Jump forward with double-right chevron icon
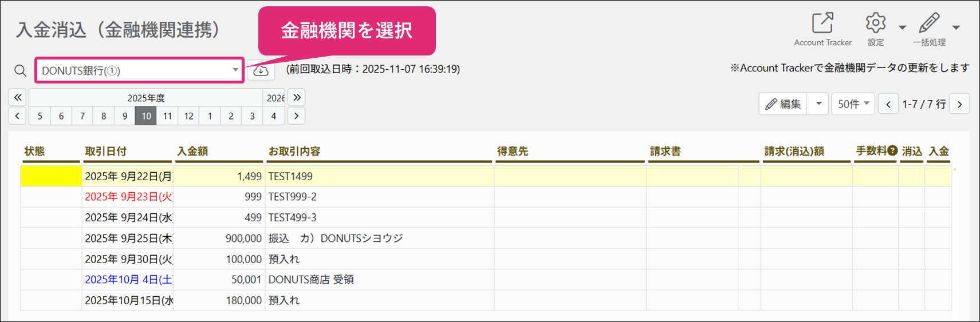Image resolution: width=980 pixels, height=322 pixels. 297,97
